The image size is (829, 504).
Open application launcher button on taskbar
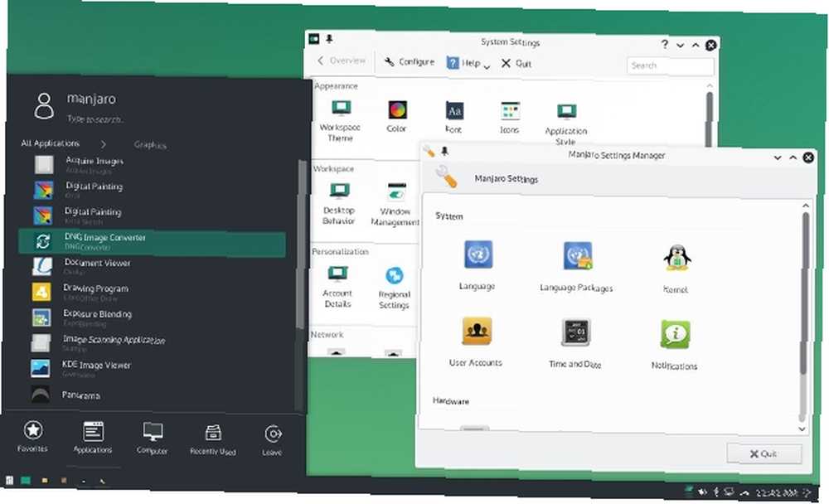tap(9, 480)
